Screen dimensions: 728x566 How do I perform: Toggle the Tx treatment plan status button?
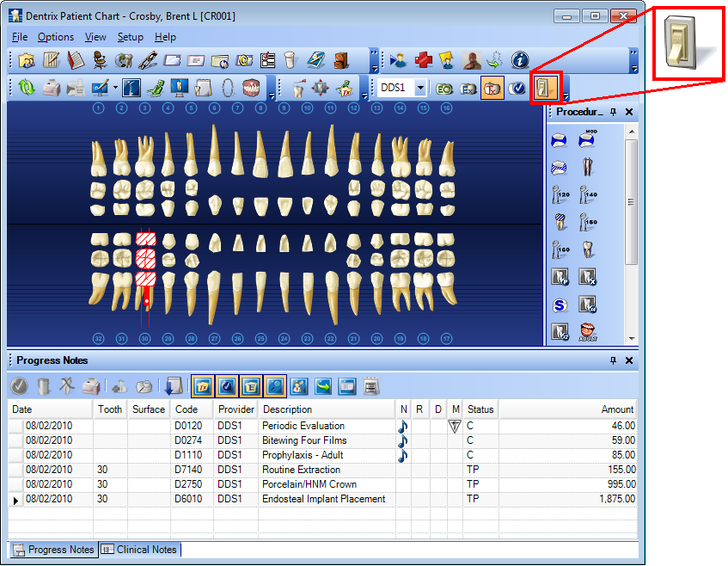tap(492, 88)
